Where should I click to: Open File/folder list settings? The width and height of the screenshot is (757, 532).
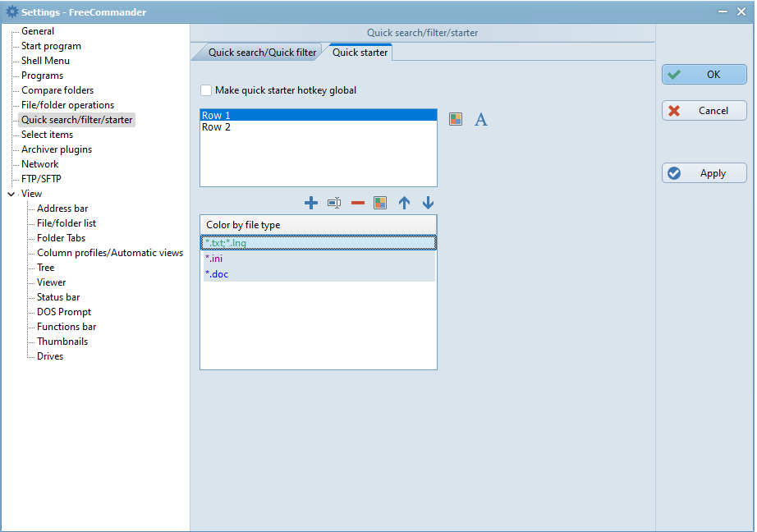coord(67,223)
